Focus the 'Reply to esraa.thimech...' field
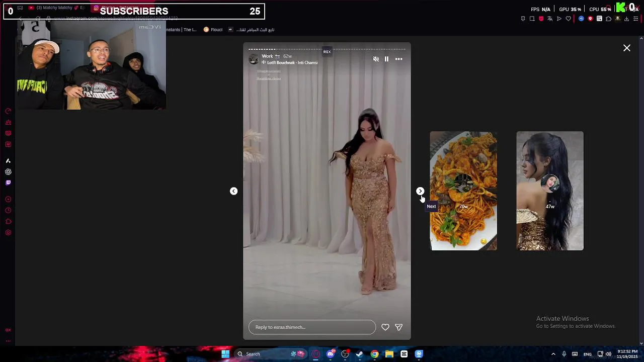Viewport: 644px width, 362px height. point(312,327)
